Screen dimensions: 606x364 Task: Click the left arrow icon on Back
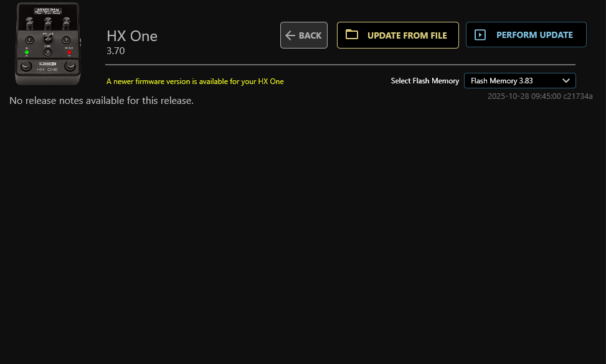[x=290, y=35]
